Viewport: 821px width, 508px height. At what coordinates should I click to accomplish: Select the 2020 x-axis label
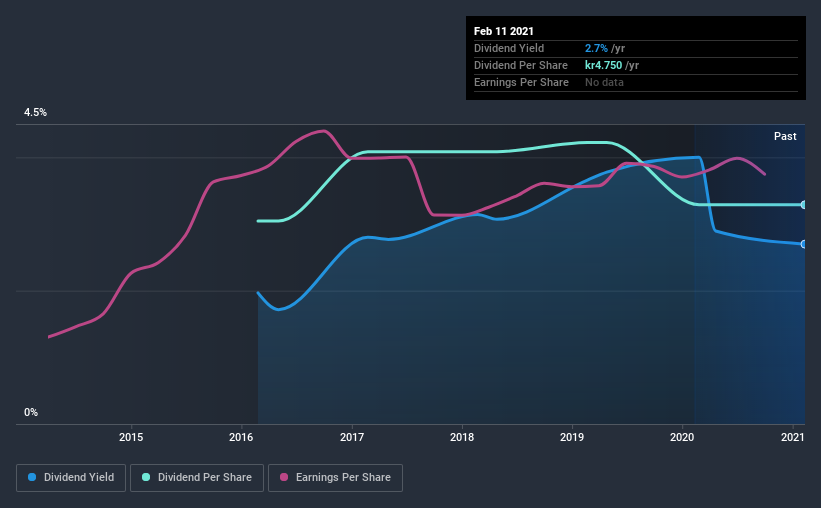point(682,437)
